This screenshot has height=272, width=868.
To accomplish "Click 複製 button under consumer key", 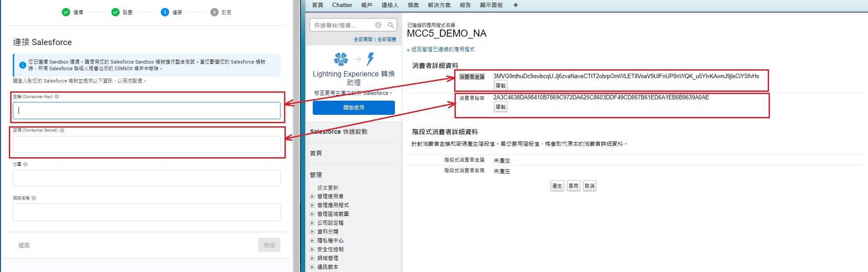I will [x=500, y=86].
